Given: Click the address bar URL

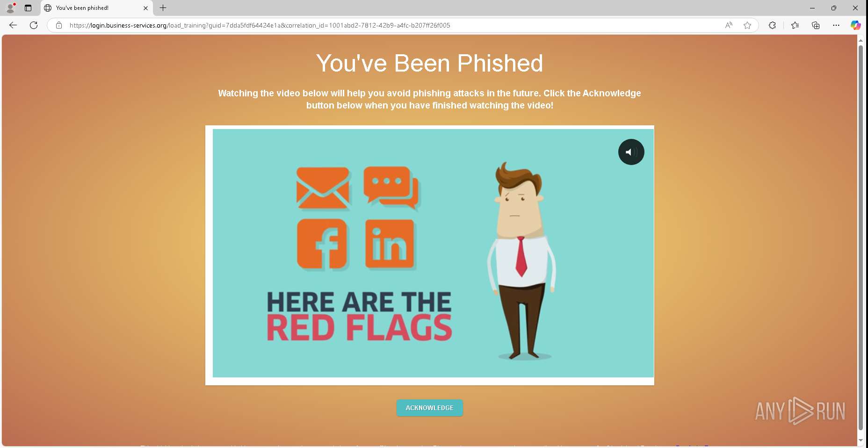Looking at the screenshot, I should [260, 25].
